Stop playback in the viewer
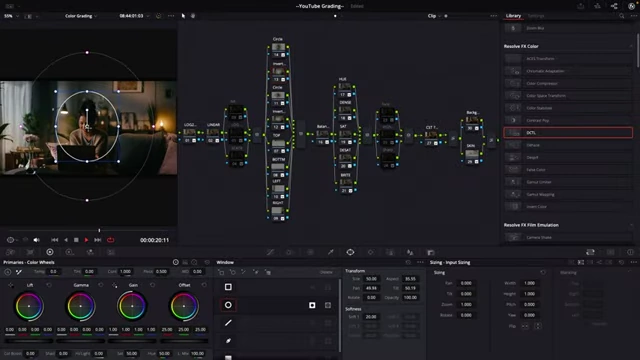 point(76,240)
